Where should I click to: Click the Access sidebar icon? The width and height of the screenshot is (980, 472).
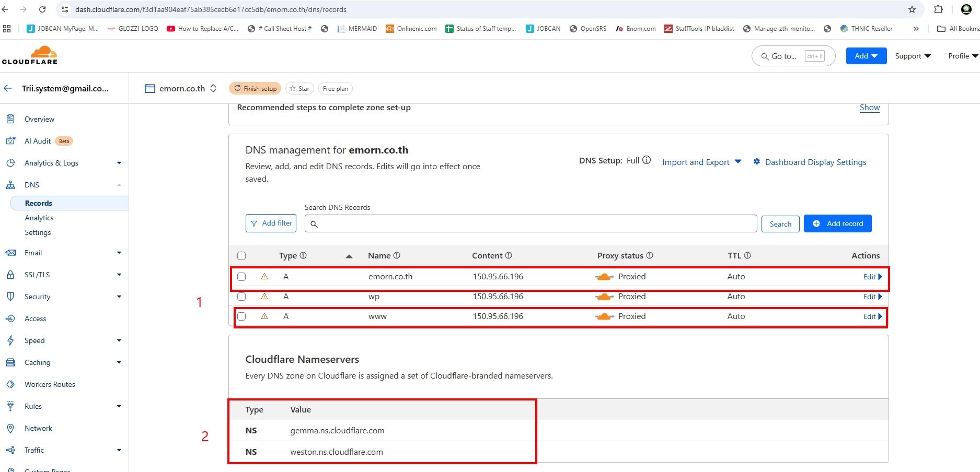10,318
